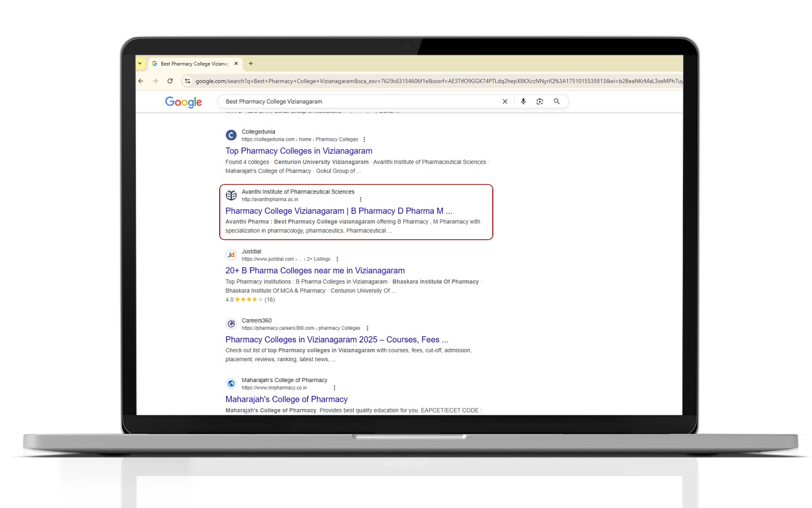The image size is (812, 508).
Task: Click the site info icon in address bar
Action: tap(187, 81)
